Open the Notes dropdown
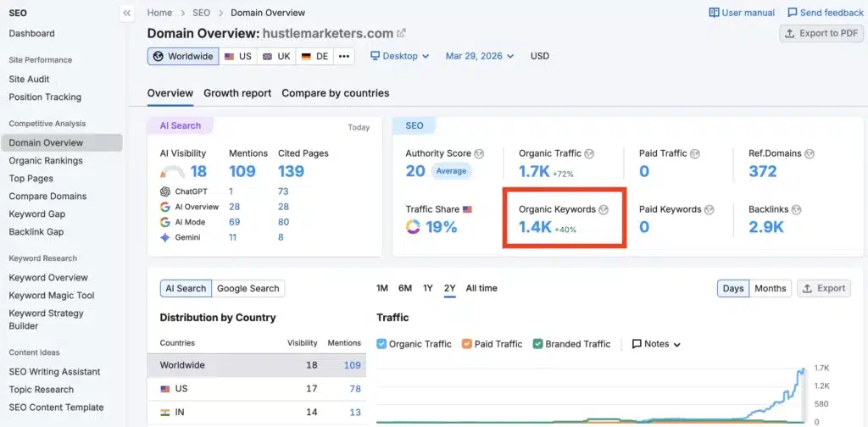The width and height of the screenshot is (868, 427). [x=656, y=344]
